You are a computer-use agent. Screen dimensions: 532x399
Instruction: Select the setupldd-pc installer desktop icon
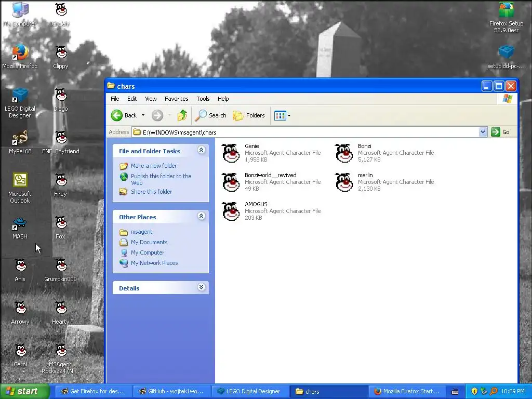[x=506, y=57]
